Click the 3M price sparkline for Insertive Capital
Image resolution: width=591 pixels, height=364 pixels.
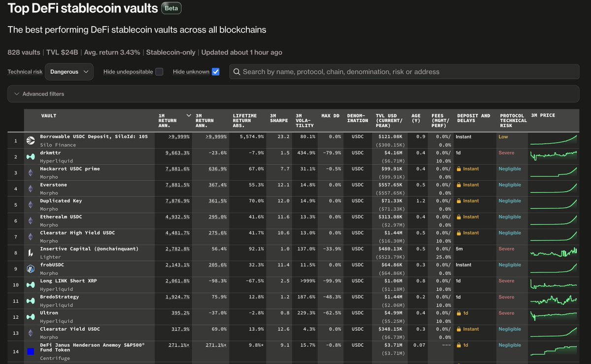click(x=553, y=253)
